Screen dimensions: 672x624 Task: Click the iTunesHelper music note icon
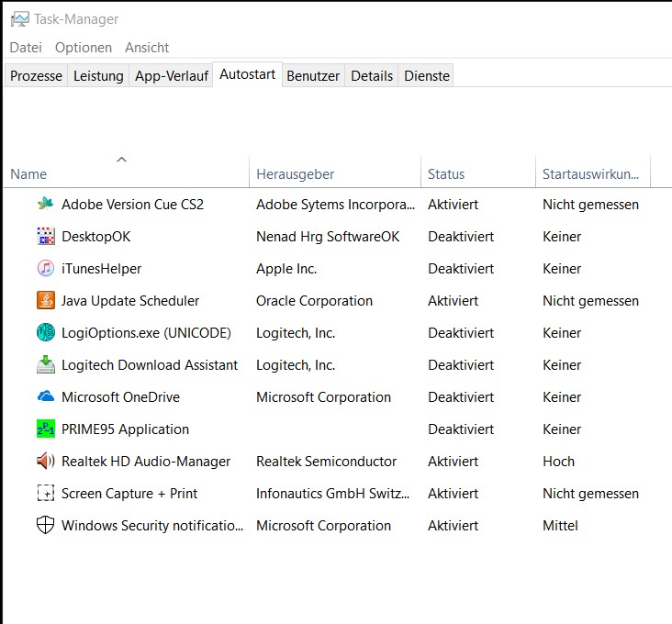(46, 268)
